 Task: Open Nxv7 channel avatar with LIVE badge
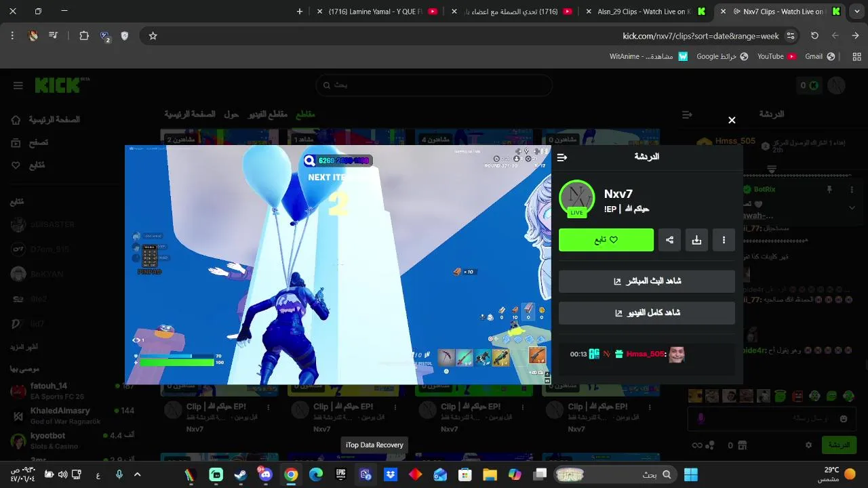(x=576, y=199)
